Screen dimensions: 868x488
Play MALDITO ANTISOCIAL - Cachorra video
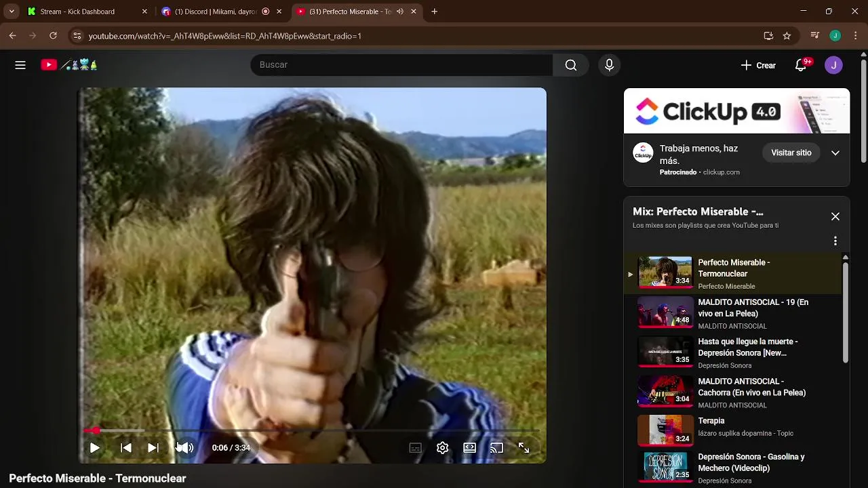pos(732,392)
